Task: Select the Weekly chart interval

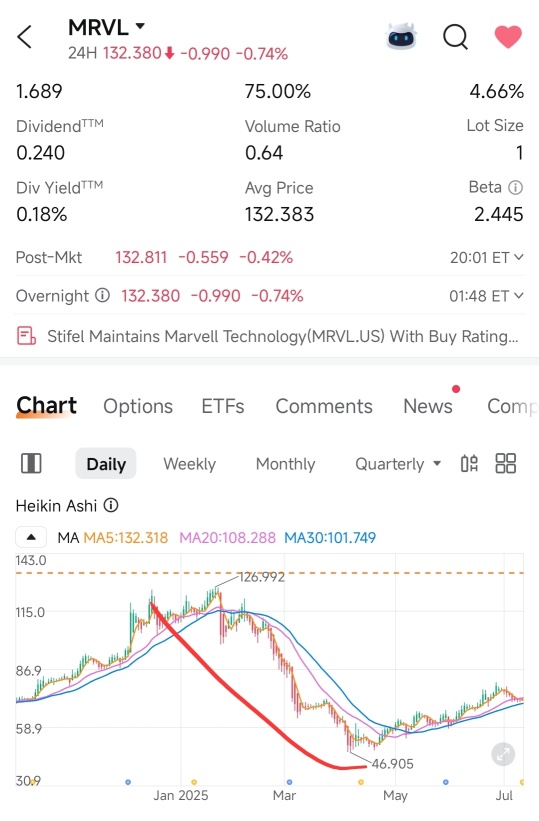Action: tap(189, 464)
